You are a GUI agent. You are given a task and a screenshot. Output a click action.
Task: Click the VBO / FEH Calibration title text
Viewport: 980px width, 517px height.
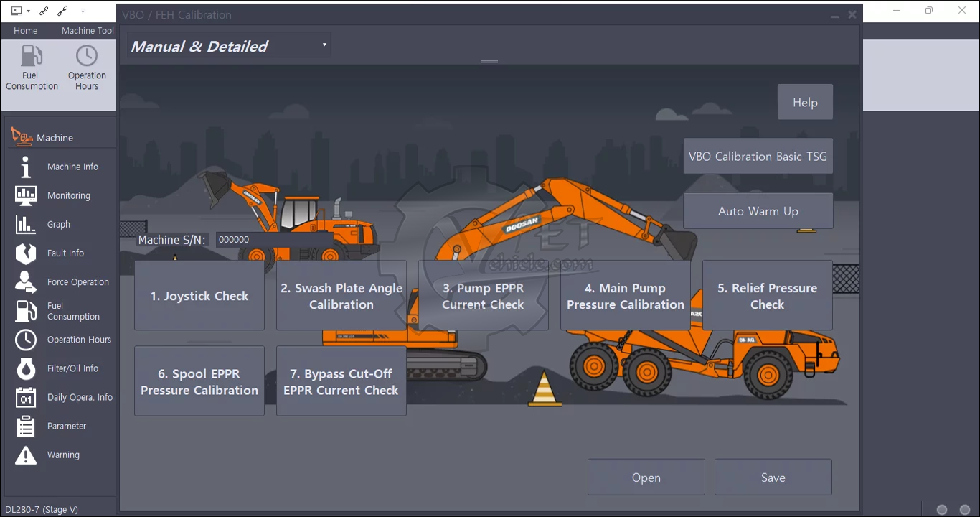point(176,14)
